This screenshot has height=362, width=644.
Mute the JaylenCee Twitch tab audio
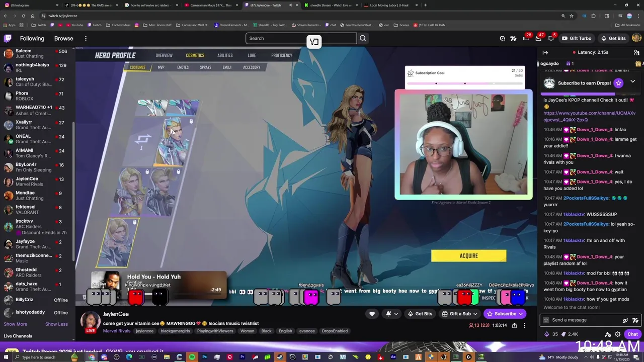(290, 5)
